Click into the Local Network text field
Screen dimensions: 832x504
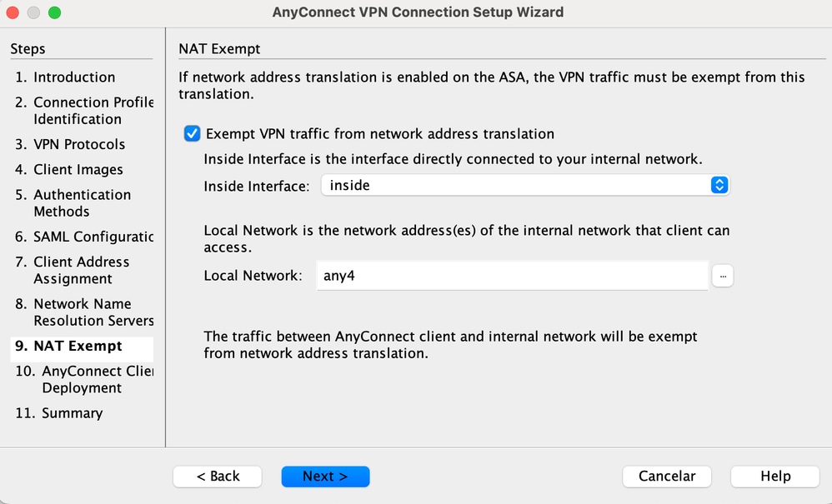(x=512, y=276)
